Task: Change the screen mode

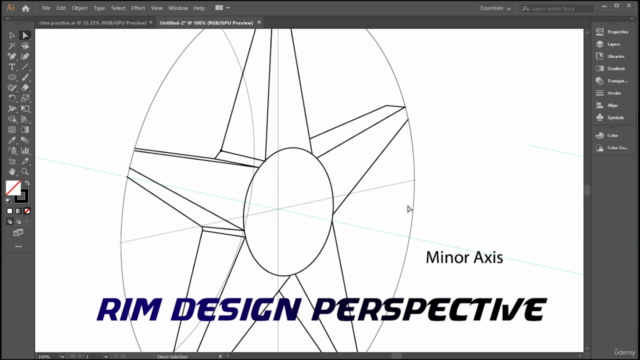Action: tap(18, 233)
